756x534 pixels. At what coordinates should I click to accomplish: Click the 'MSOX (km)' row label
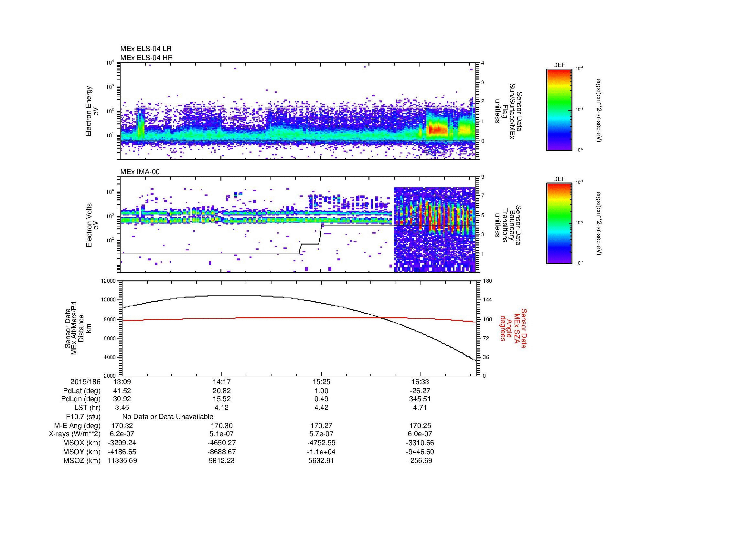(82, 443)
